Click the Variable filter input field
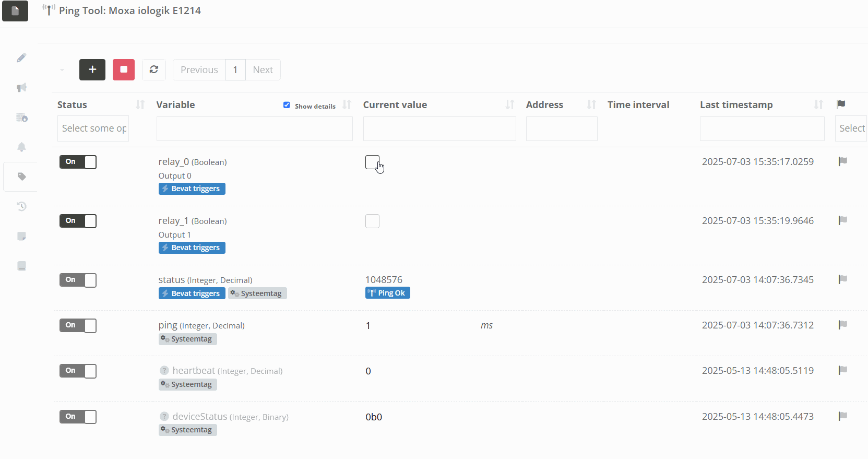This screenshot has height=459, width=868. tap(254, 128)
